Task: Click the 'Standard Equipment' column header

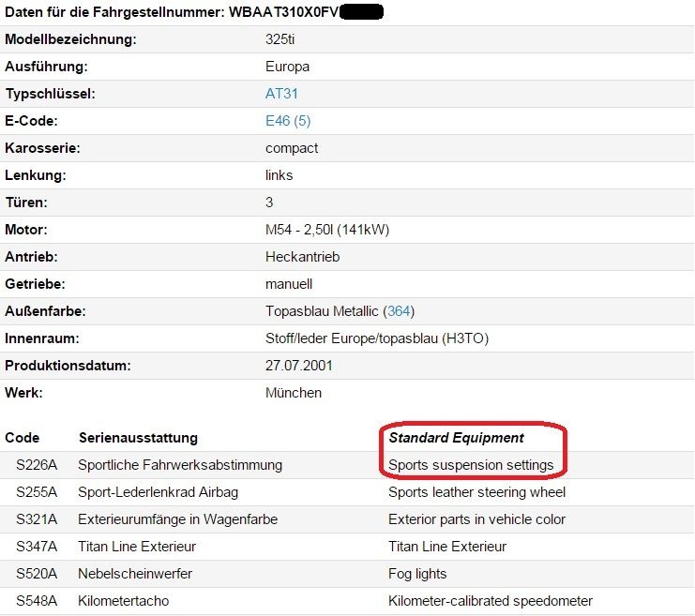Action: click(x=456, y=438)
